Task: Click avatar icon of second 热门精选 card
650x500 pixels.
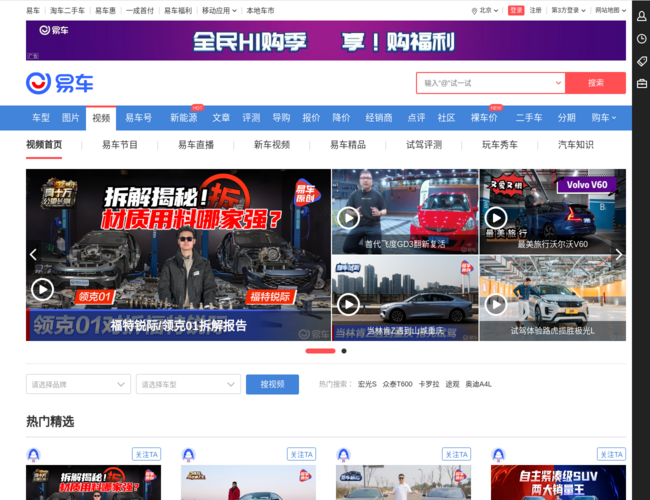Action: [188, 455]
